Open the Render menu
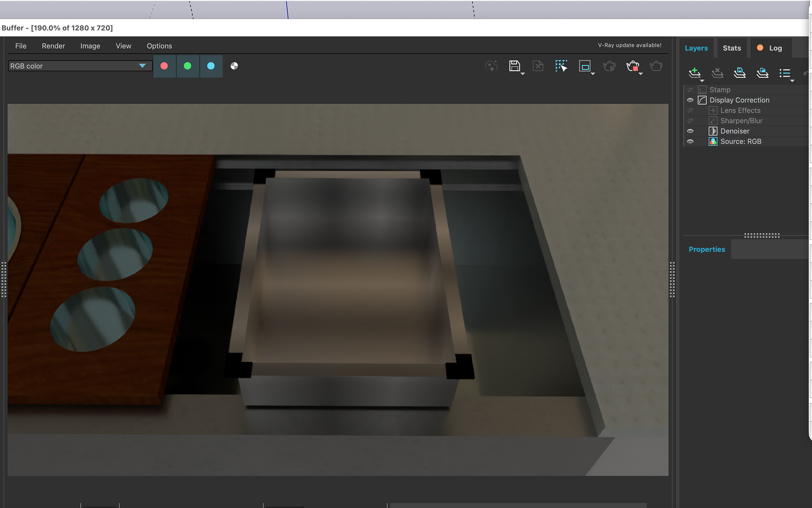Image resolution: width=812 pixels, height=508 pixels. pyautogui.click(x=53, y=46)
